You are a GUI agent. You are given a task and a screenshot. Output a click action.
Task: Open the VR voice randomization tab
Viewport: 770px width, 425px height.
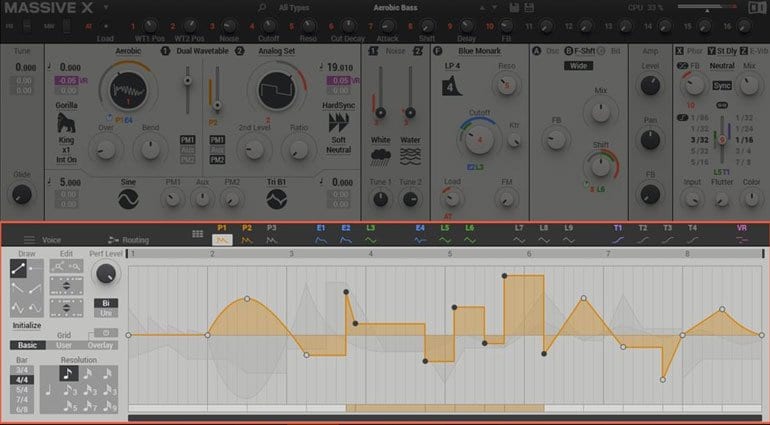click(742, 234)
